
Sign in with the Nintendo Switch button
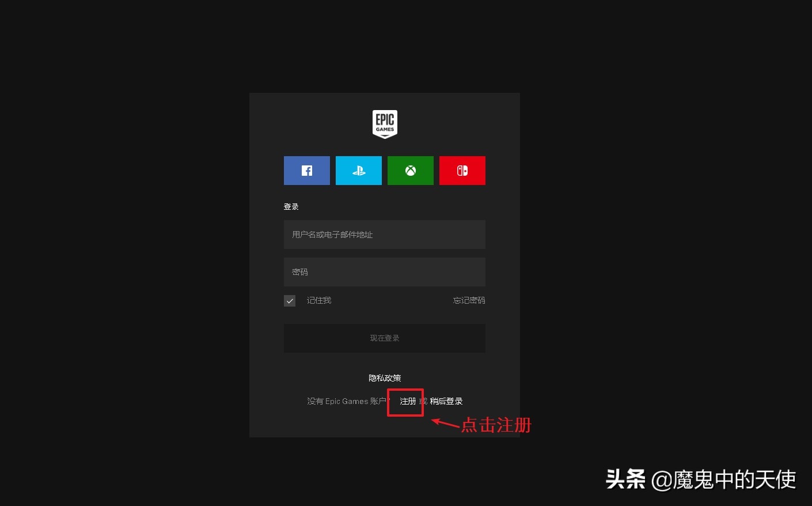coord(462,171)
